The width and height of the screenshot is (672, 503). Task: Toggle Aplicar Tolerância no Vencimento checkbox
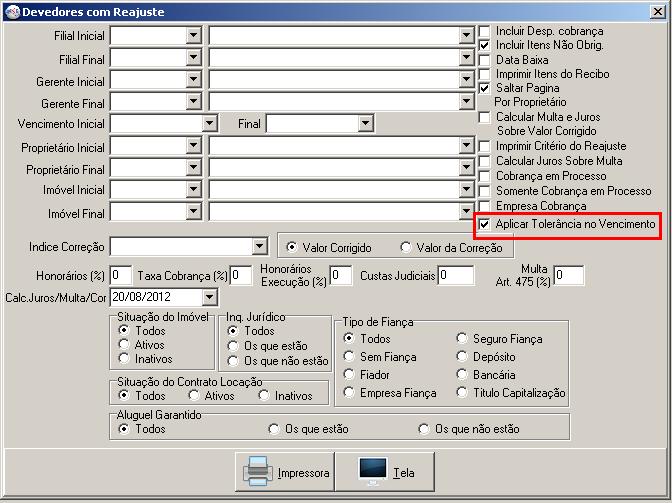tap(486, 225)
